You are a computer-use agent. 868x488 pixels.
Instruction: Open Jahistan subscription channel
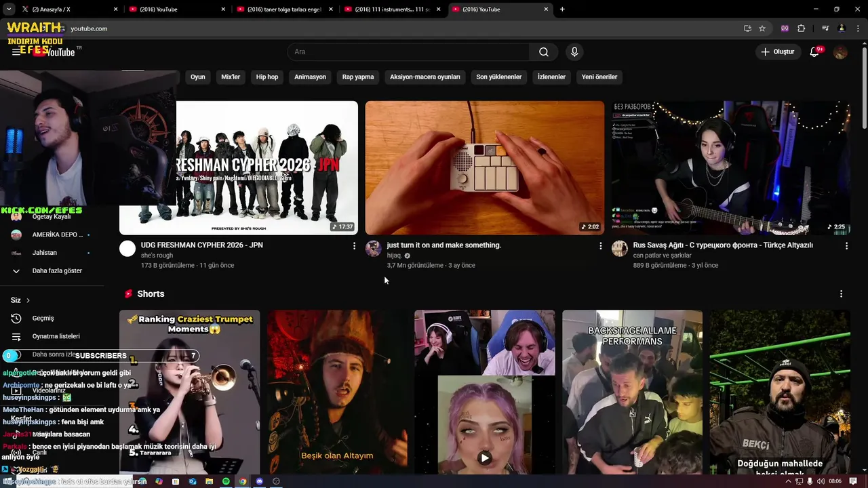51,253
